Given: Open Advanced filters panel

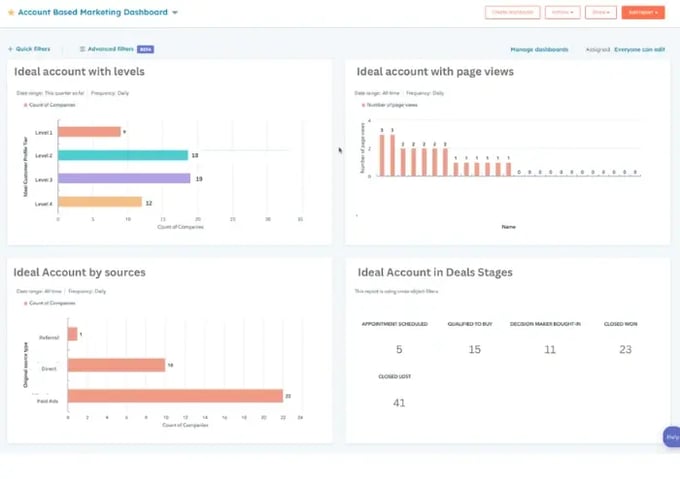Looking at the screenshot, I should point(110,49).
